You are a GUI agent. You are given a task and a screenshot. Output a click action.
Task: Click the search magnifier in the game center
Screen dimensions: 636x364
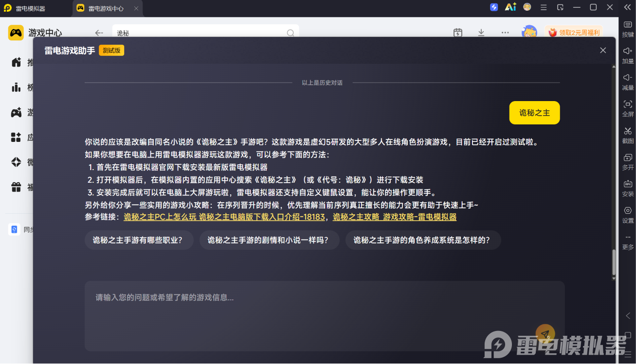coord(291,33)
